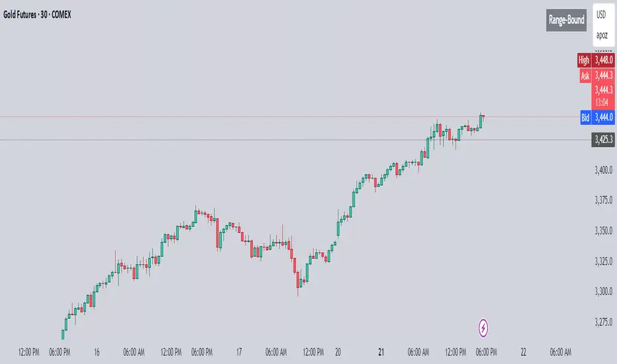The image size is (617, 364).
Task: Click the dark red 3,448.0 price tag
Action: 603,60
